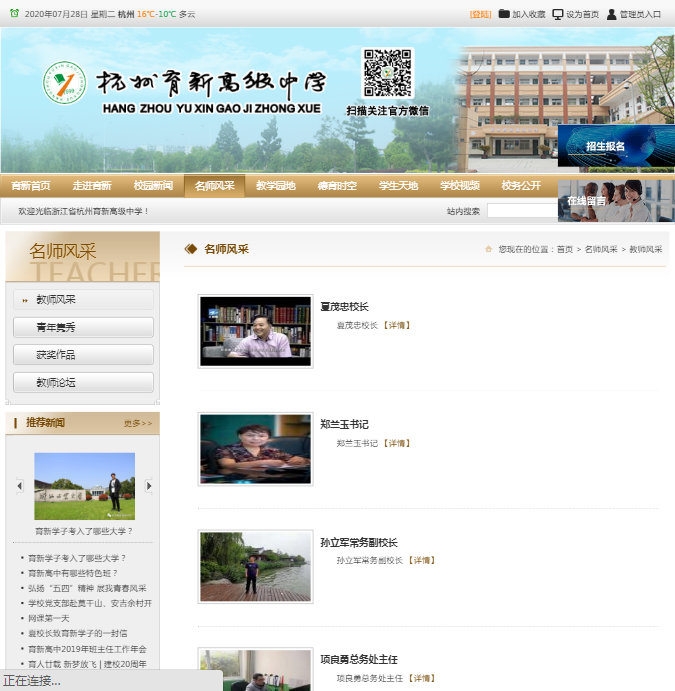Select 教师风采 in the sidebar
Image resolution: width=675 pixels, height=691 pixels.
click(x=83, y=300)
